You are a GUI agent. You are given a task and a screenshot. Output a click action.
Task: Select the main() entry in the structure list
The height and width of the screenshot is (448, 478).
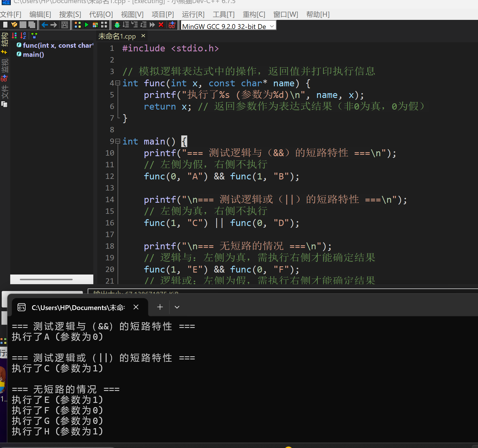30,55
